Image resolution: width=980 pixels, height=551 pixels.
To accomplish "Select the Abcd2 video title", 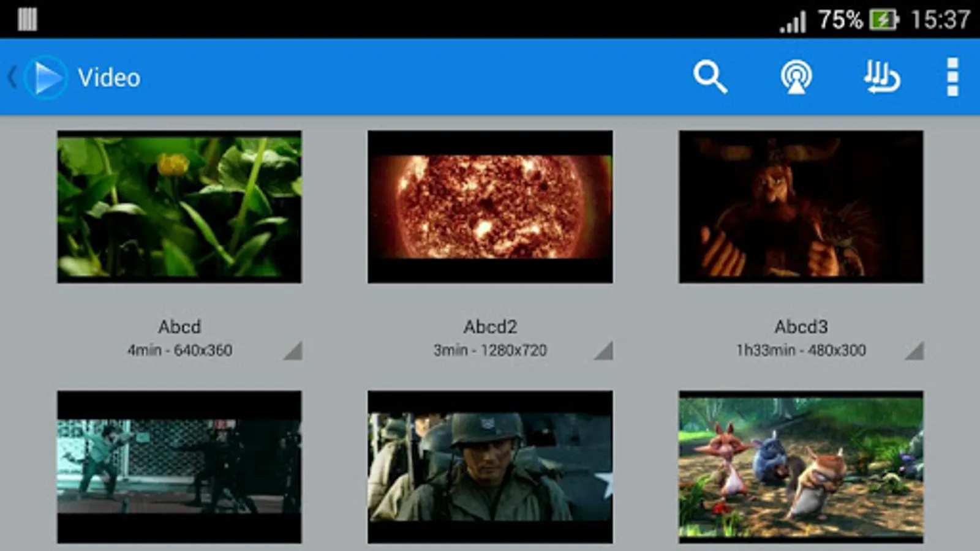I will 490,326.
